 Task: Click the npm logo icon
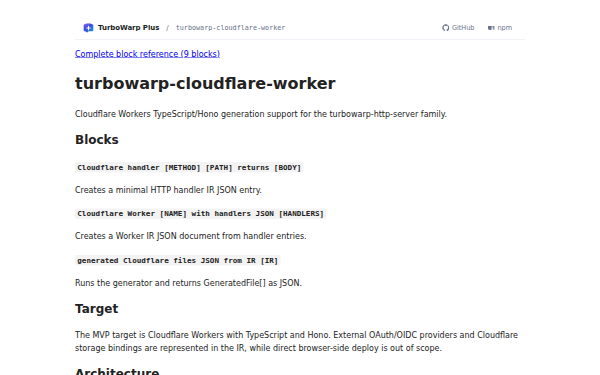click(491, 28)
